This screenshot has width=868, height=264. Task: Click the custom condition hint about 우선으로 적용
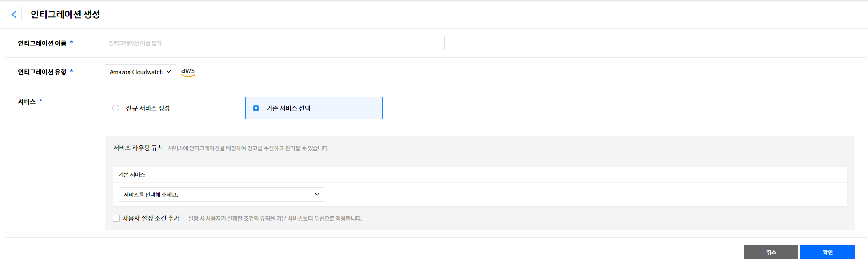[x=275, y=219]
